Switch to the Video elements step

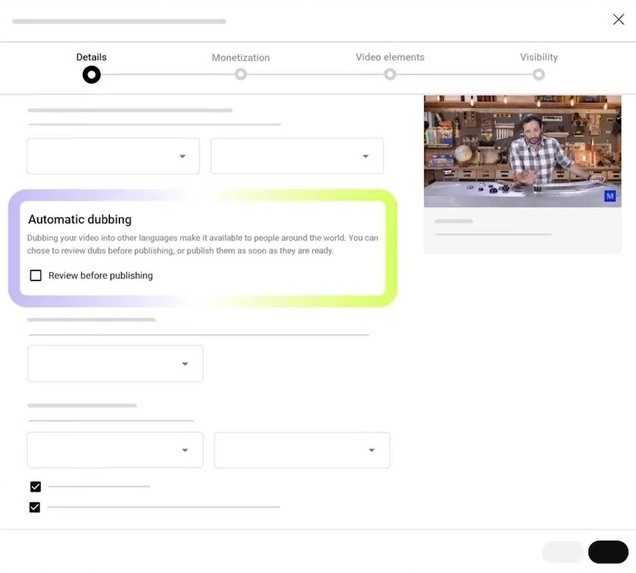click(x=390, y=57)
